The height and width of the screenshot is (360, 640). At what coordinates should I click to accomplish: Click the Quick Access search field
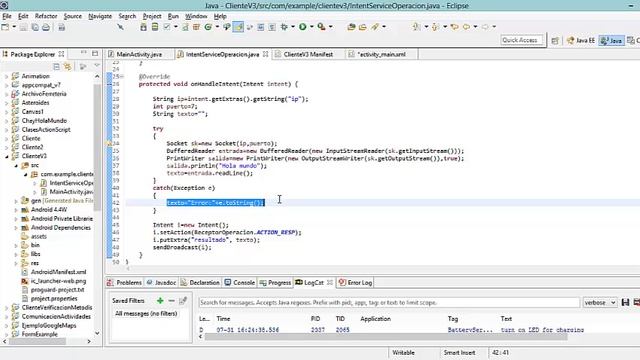click(522, 40)
